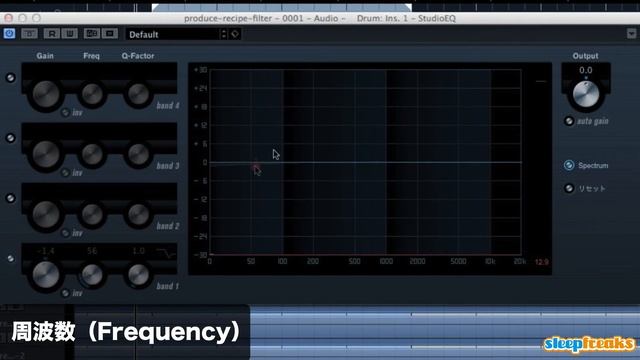Click the band 3 Gain knob
Screen dimensions: 640x360
(x=45, y=154)
